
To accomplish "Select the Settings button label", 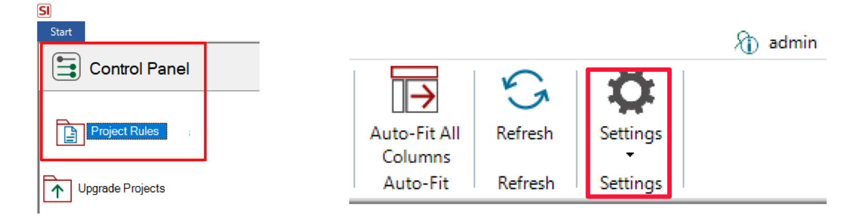I will coord(631,134).
